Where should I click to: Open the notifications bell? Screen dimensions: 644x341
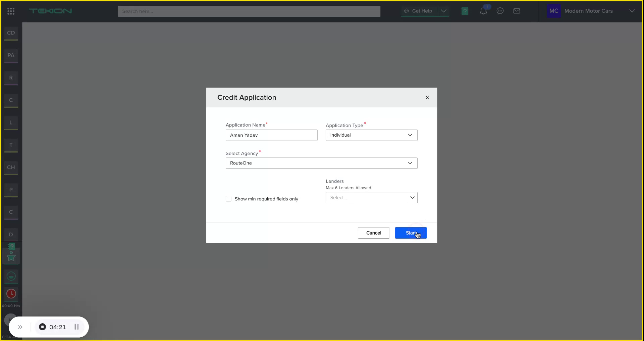point(483,11)
